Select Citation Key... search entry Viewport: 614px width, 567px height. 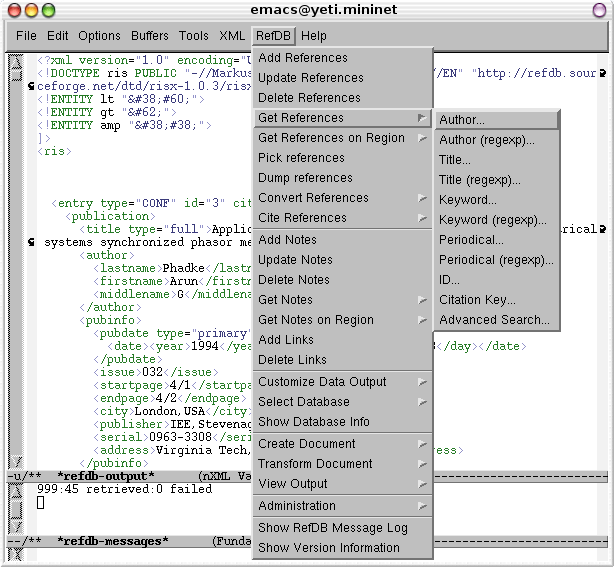pyautogui.click(x=477, y=300)
